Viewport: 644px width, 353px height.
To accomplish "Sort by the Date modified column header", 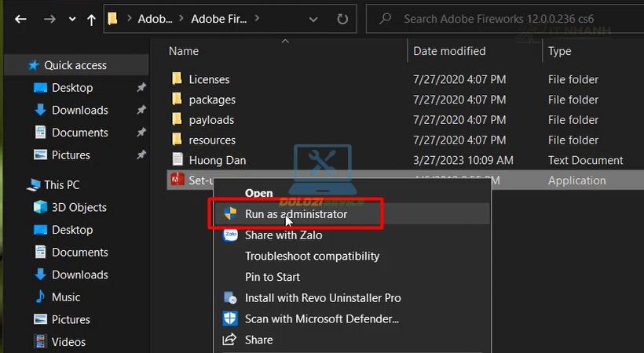I will pyautogui.click(x=449, y=51).
